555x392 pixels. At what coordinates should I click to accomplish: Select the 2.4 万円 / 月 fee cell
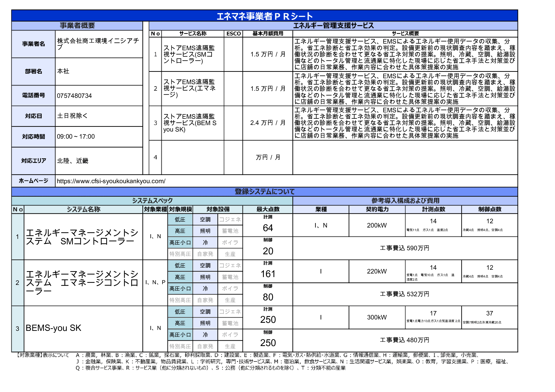coord(268,123)
